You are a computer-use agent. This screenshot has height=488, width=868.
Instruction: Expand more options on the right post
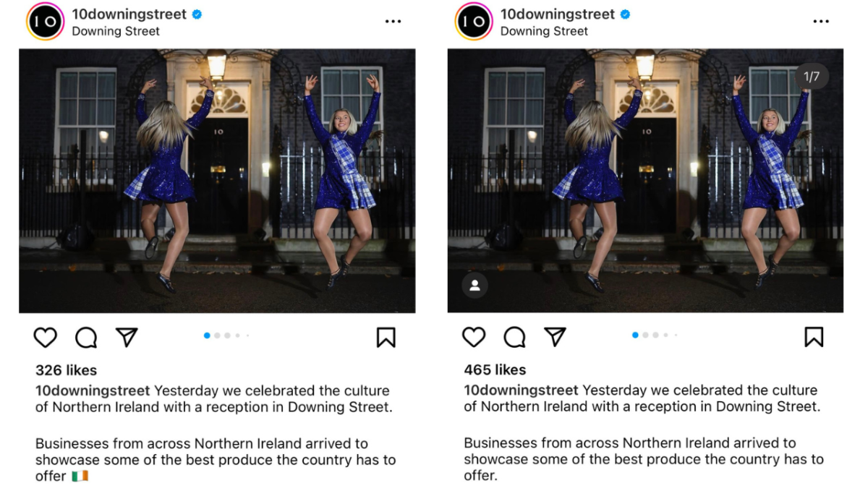tap(821, 22)
